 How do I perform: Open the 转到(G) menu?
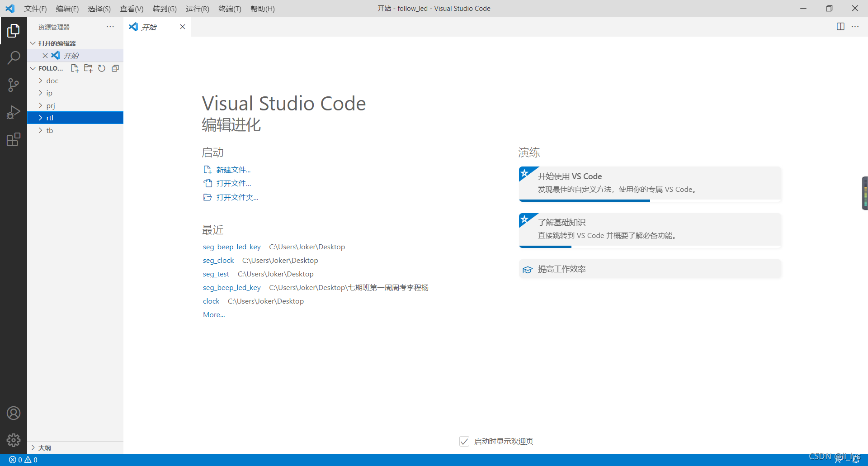click(165, 9)
